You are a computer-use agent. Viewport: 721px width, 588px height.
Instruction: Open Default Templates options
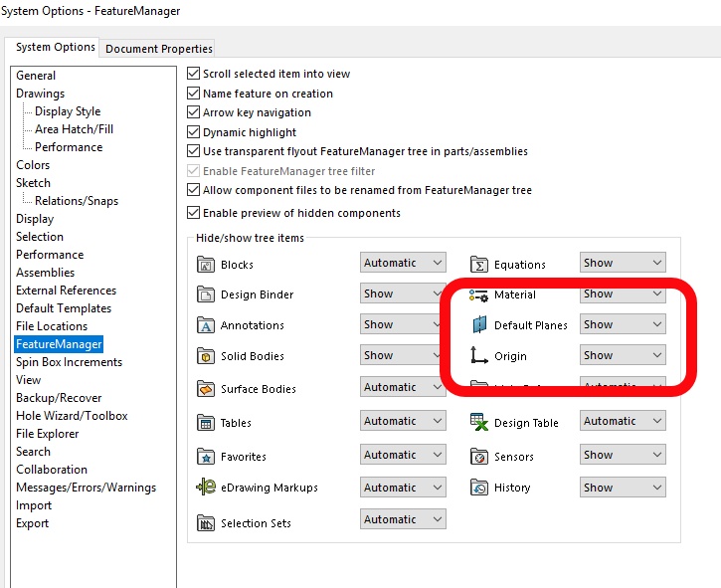pyautogui.click(x=64, y=308)
